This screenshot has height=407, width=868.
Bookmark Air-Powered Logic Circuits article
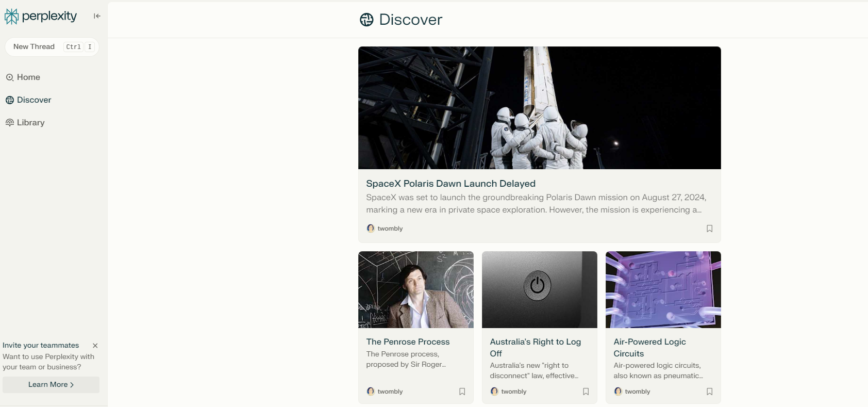click(x=710, y=392)
